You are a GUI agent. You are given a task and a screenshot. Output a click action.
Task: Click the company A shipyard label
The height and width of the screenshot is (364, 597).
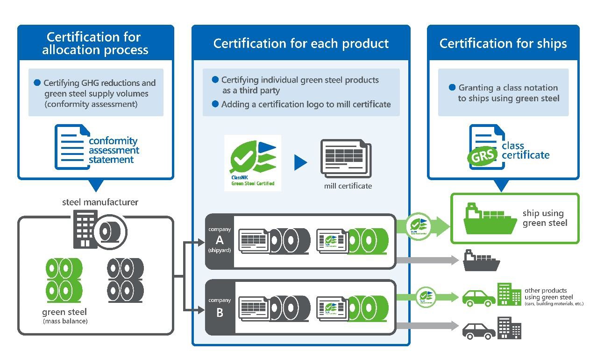(x=220, y=240)
